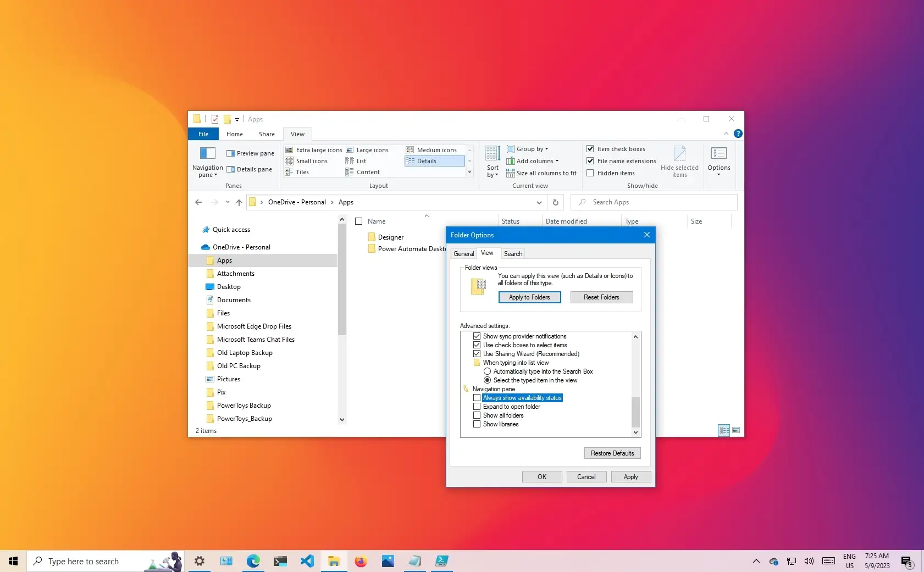Switch to the Search tab in Folder Options

pyautogui.click(x=512, y=253)
